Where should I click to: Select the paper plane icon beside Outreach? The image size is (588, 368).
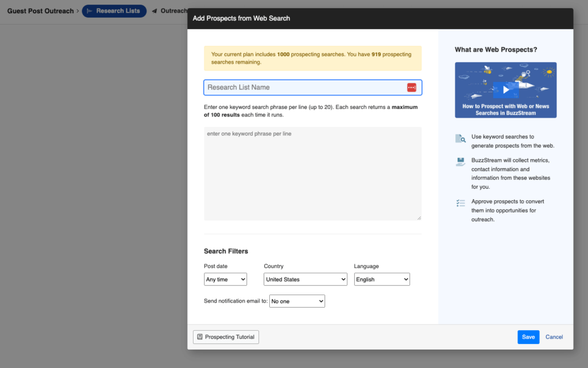(155, 11)
